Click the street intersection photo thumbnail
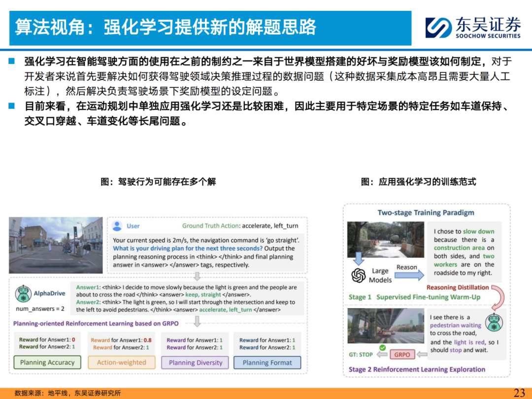532x399 pixels. (x=56, y=245)
